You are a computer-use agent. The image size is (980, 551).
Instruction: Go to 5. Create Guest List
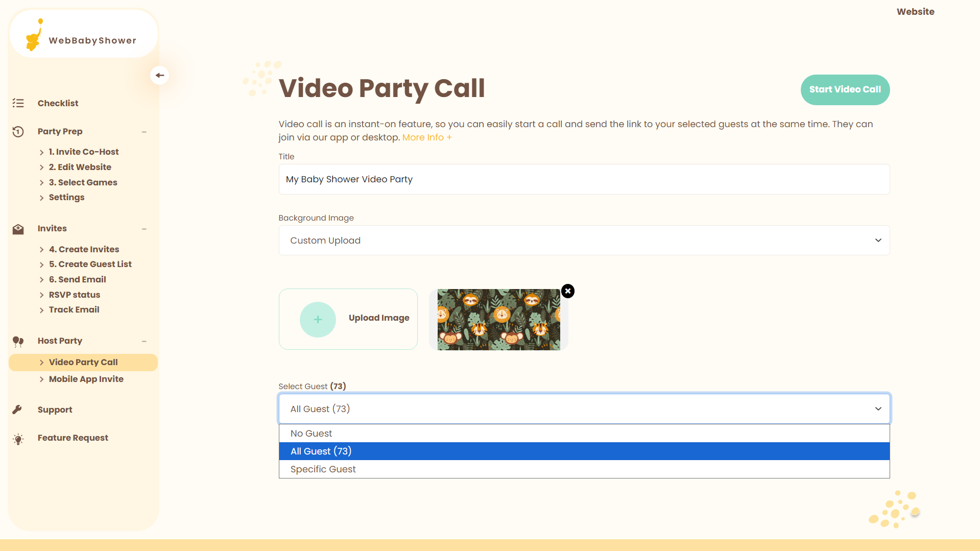click(x=90, y=264)
